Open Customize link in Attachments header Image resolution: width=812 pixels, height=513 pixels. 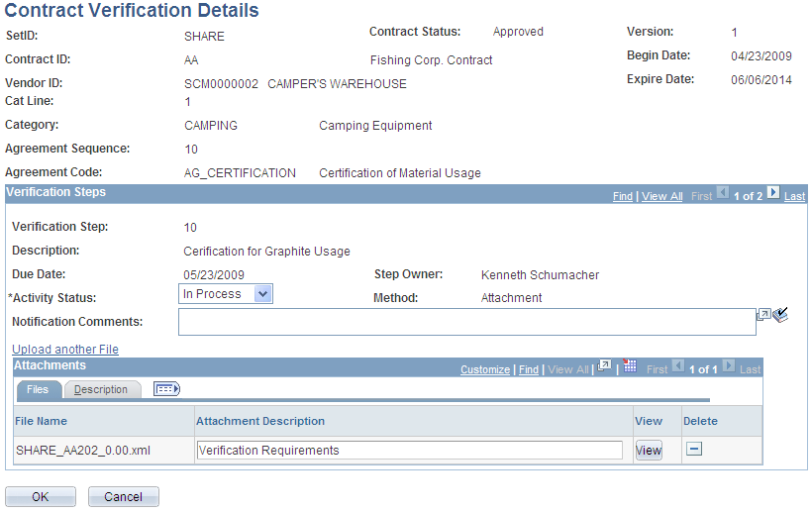485,369
